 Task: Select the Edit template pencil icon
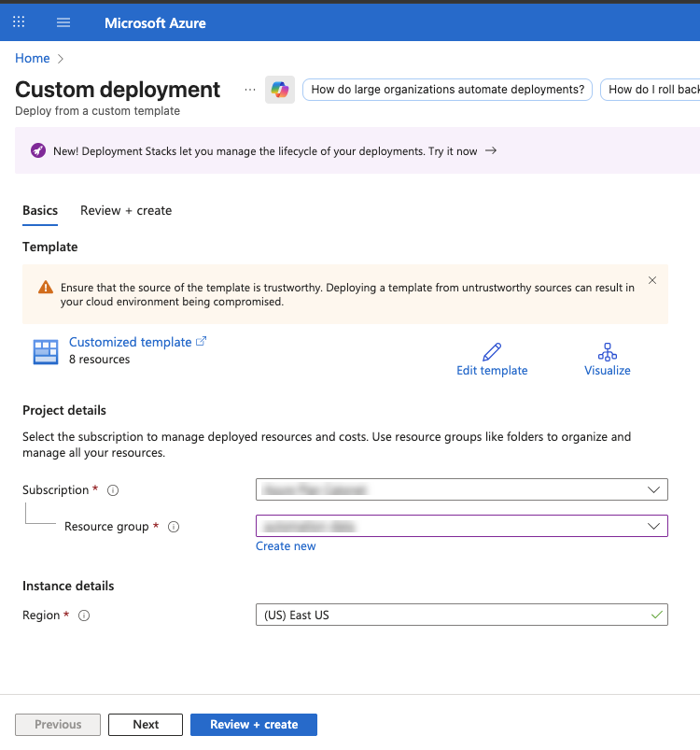(x=492, y=351)
